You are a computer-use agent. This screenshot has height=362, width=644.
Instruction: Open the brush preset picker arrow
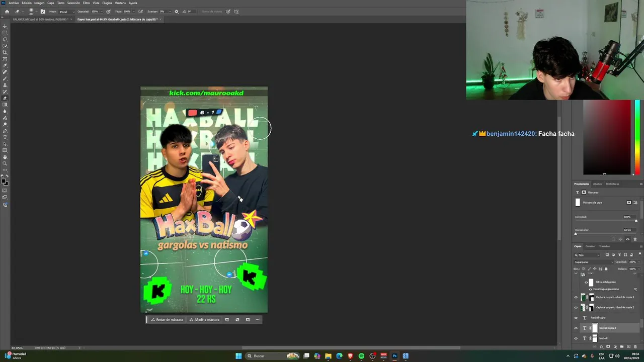[36, 12]
